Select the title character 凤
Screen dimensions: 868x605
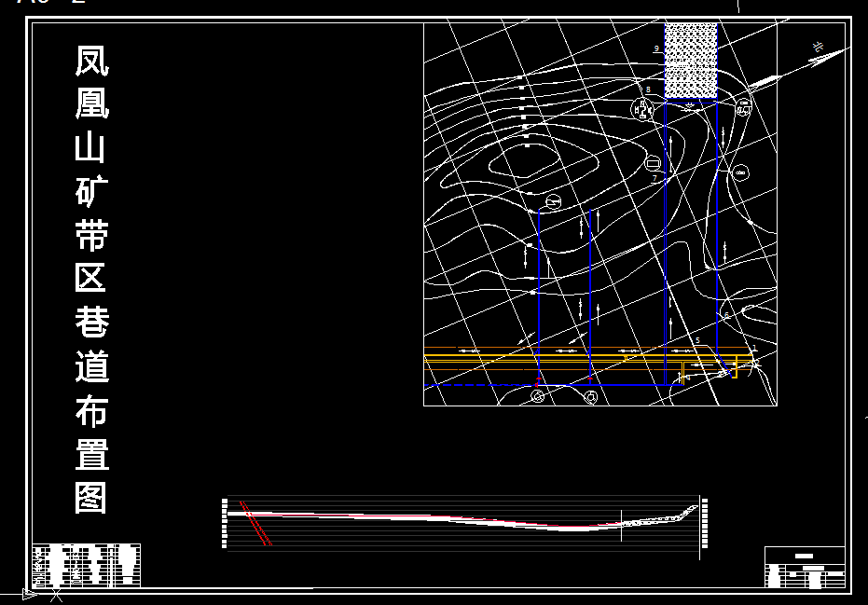[92, 61]
